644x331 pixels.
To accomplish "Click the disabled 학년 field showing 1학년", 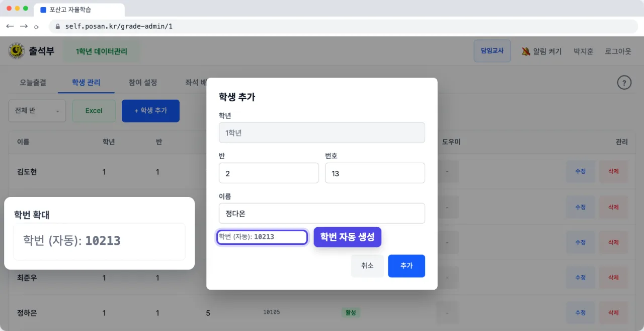I will pyautogui.click(x=322, y=133).
